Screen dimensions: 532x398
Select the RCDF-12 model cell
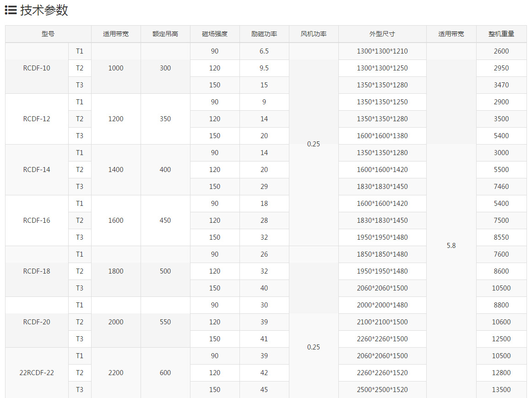pyautogui.click(x=37, y=119)
